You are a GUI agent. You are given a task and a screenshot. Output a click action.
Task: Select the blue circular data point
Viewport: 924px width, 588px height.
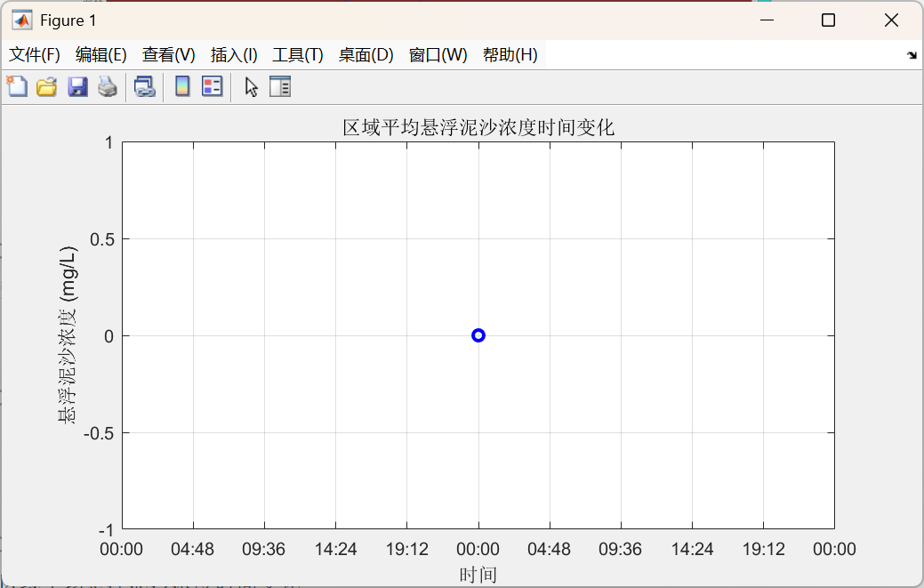click(478, 334)
